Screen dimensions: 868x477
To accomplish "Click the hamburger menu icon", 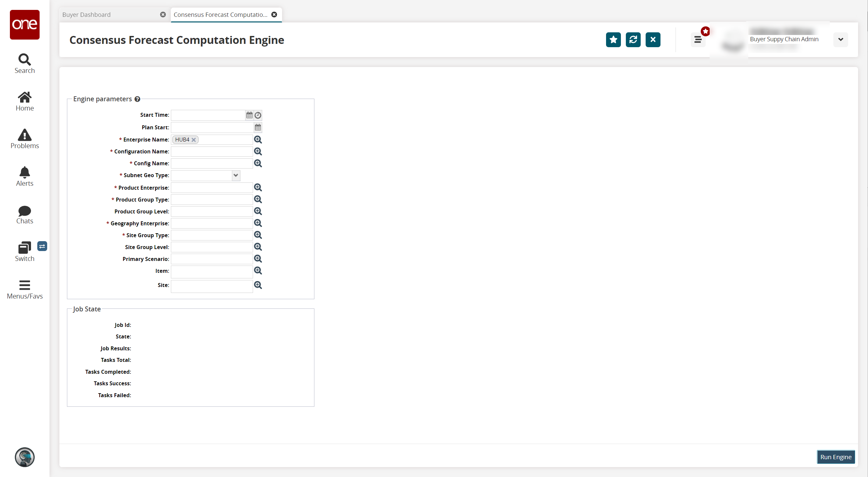I will coord(698,39).
